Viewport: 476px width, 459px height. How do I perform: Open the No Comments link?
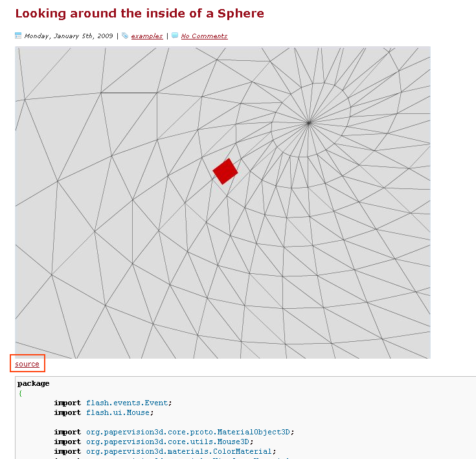(204, 36)
